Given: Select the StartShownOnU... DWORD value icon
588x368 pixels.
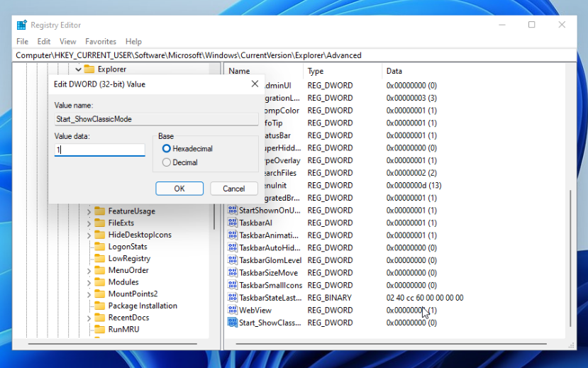Looking at the screenshot, I should [x=232, y=210].
